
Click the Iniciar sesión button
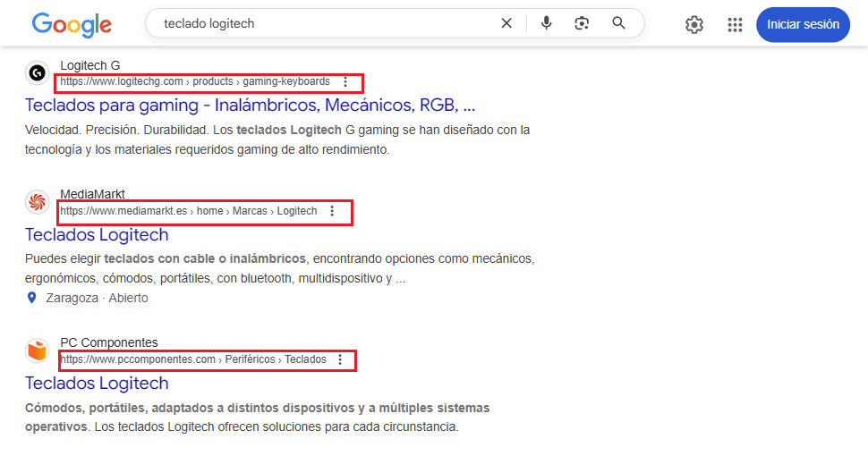coord(802,25)
